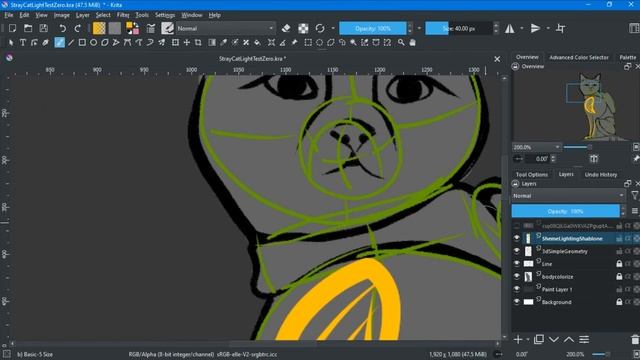
Task: Select the Measure tool
Action: click(282, 42)
